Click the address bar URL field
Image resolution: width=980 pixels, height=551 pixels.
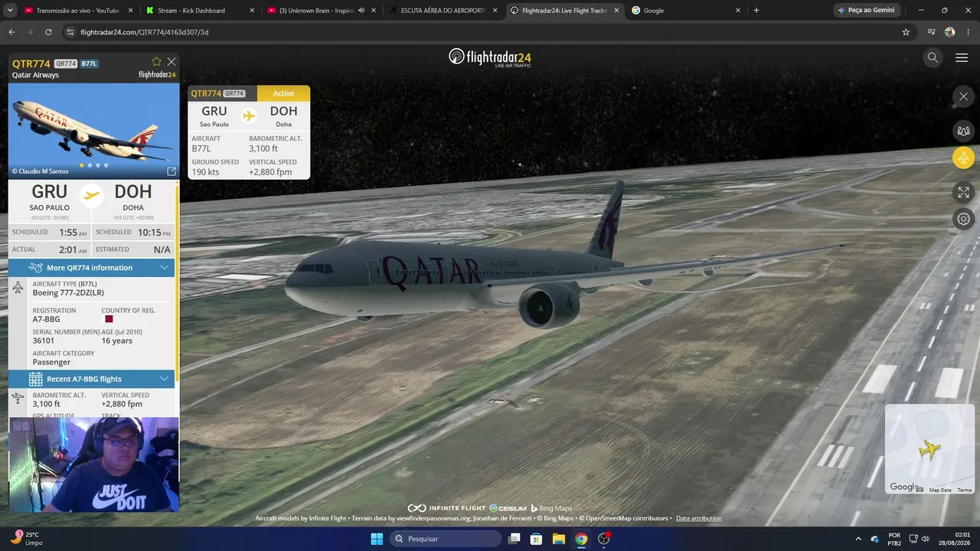486,32
